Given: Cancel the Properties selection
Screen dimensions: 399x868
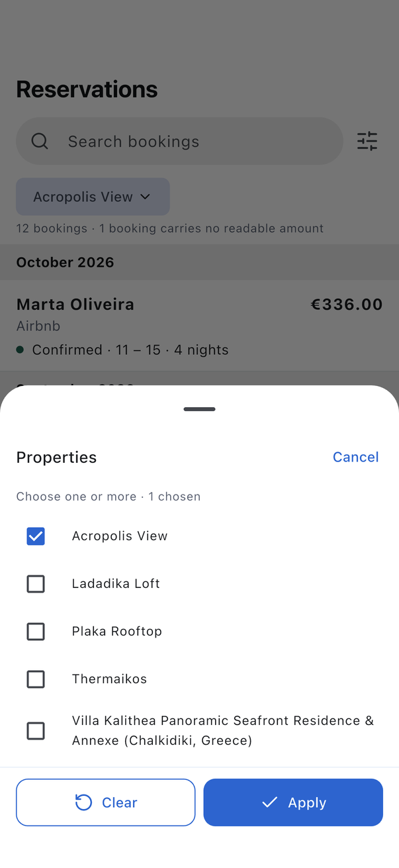Looking at the screenshot, I should tap(355, 457).
